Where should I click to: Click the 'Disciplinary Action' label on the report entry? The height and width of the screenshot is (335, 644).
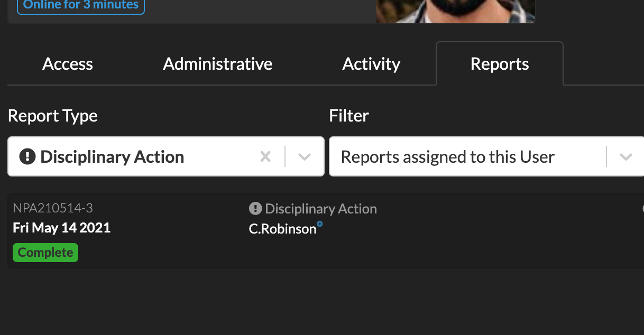320,208
